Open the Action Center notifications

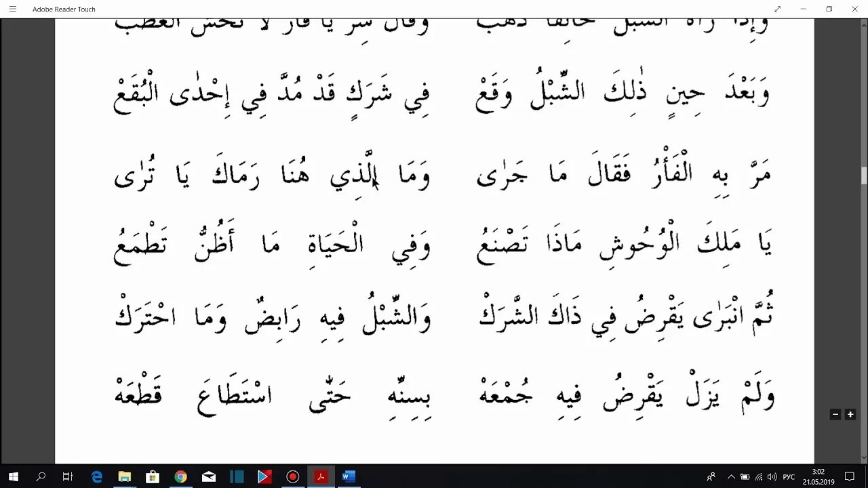point(850,476)
